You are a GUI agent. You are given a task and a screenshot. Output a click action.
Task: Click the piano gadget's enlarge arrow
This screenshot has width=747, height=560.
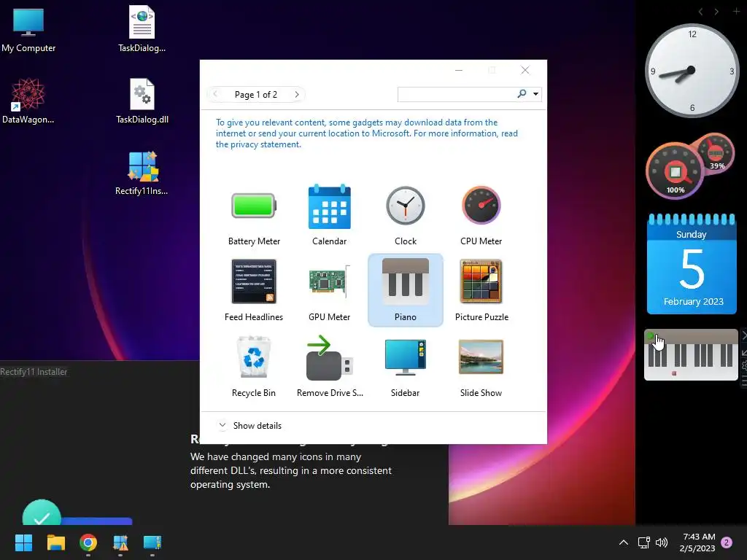(743, 353)
